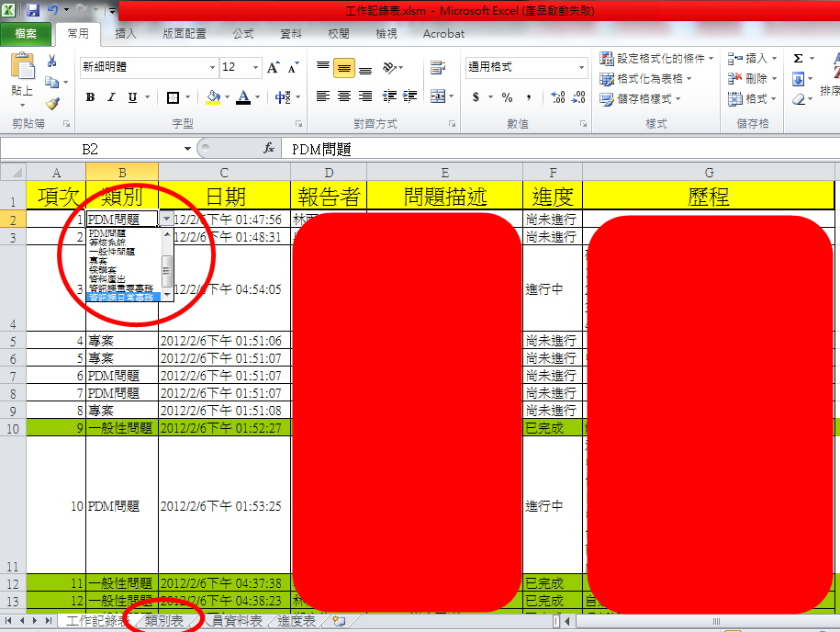The width and height of the screenshot is (840, 632).
Task: Select the Format Painter brush icon
Action: (x=52, y=104)
